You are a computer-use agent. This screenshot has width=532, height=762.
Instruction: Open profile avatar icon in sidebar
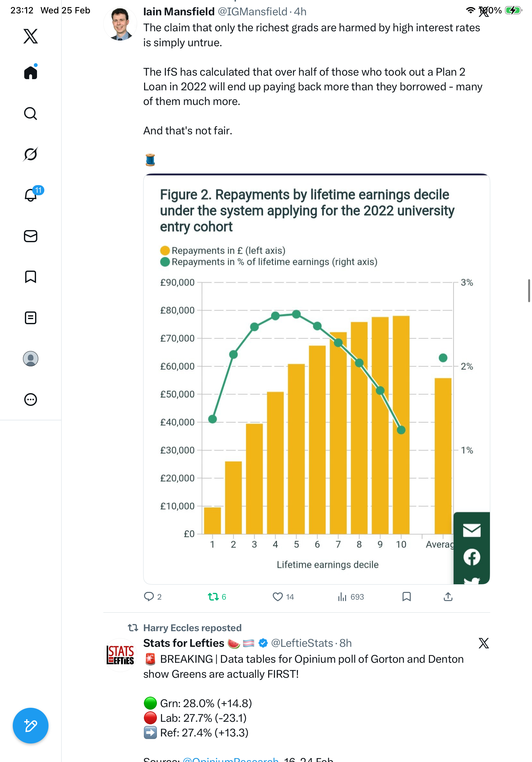tap(31, 358)
